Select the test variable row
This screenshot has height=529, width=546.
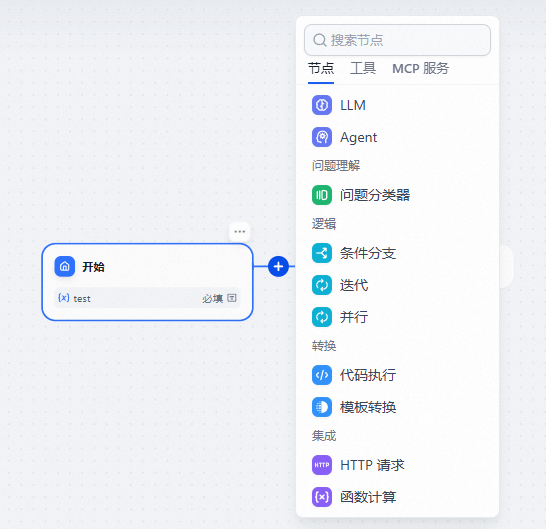pos(147,298)
